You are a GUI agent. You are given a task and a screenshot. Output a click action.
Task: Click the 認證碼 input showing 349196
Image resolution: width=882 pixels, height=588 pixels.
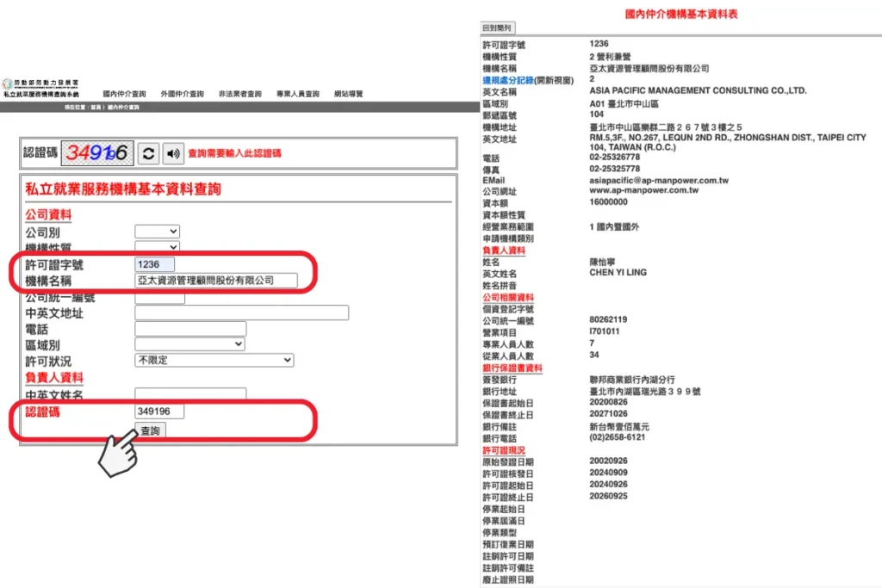(x=158, y=411)
